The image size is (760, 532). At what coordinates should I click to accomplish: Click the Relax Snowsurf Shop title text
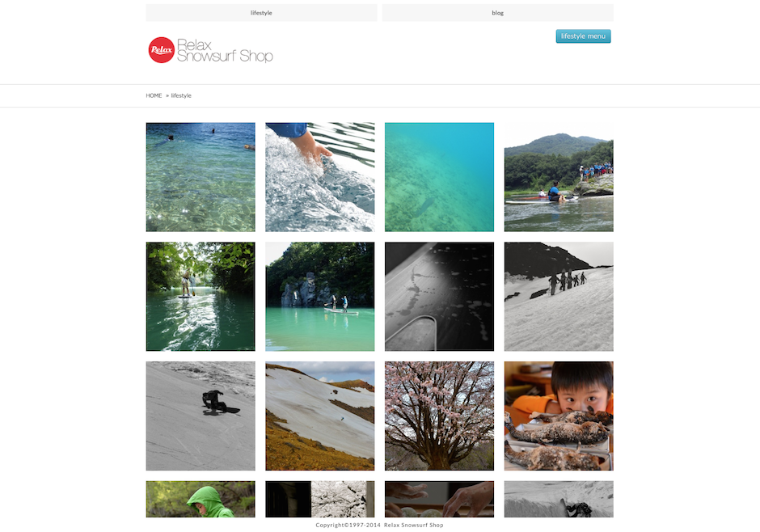[x=225, y=50]
